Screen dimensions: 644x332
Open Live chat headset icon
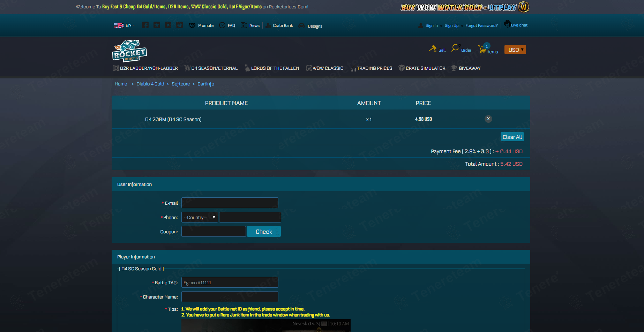pos(507,24)
